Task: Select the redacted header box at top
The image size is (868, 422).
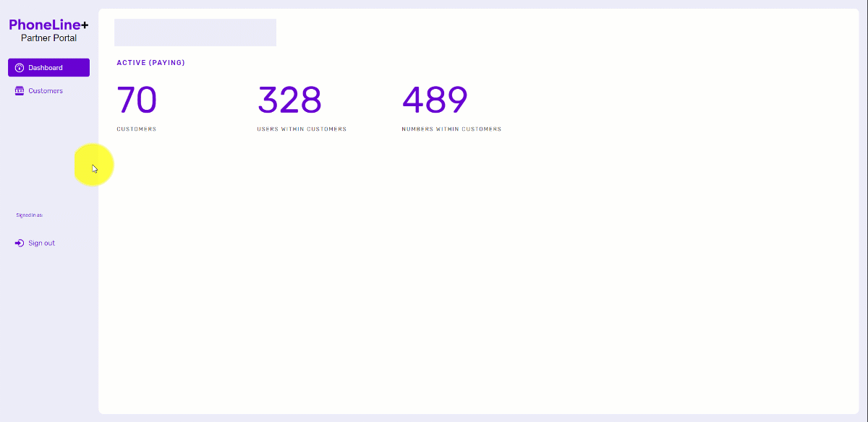Action: pos(195,33)
